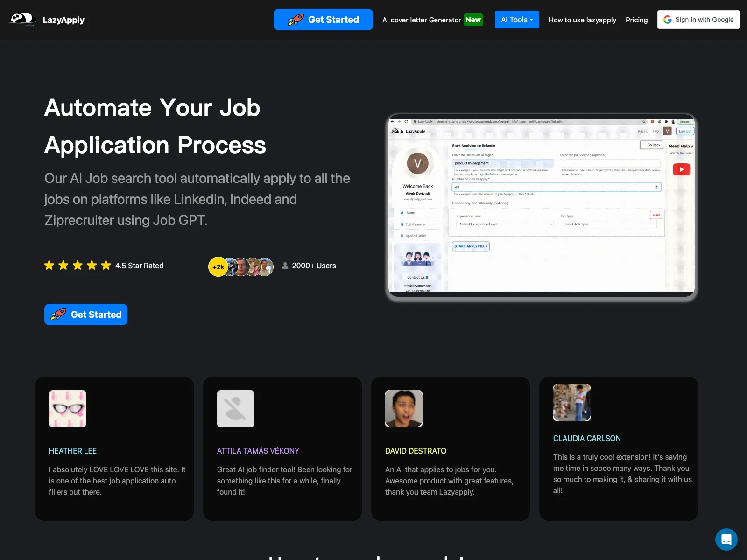Click the 4.5 Star Rated text
Viewport: 747px width, 560px height.
pos(140,266)
